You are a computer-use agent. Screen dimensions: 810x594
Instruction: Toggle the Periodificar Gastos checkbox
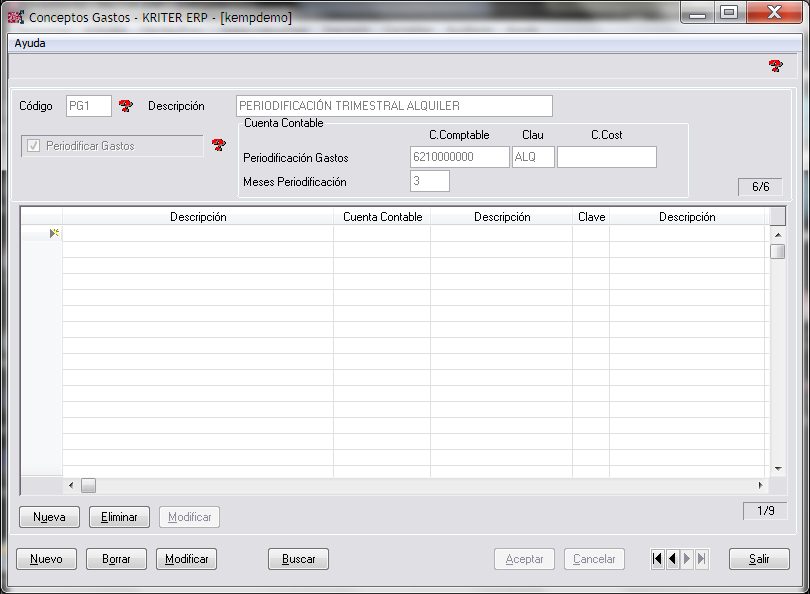pyautogui.click(x=34, y=146)
